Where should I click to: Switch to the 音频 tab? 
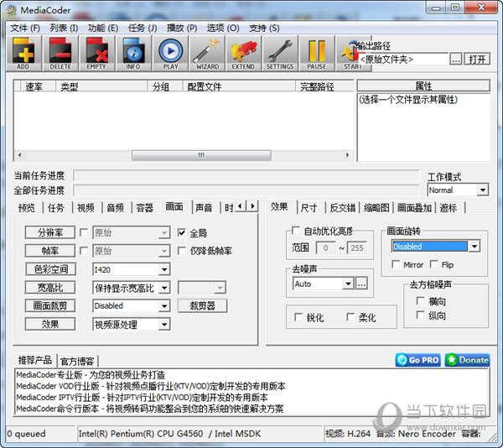pos(115,207)
